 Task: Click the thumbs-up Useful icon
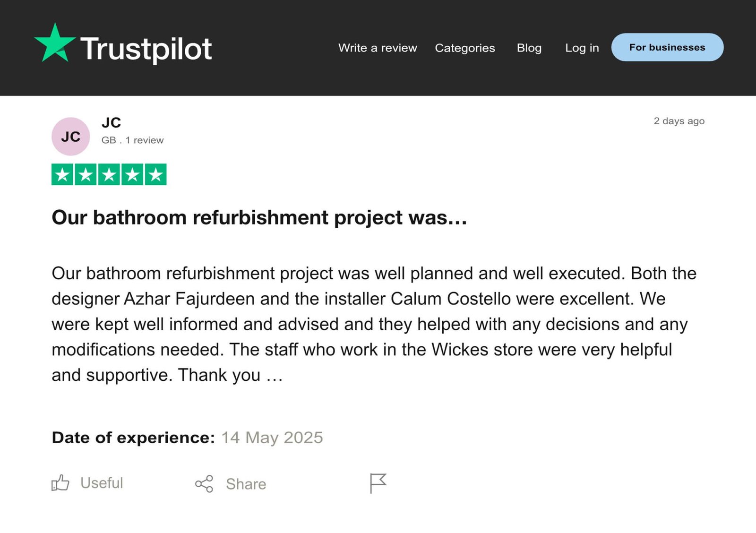click(60, 483)
